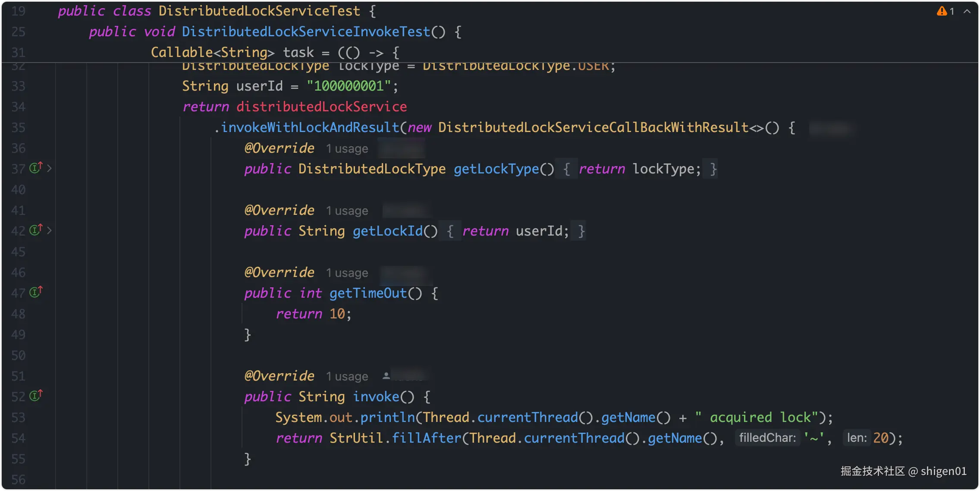
Task: Click the implements gutter icon for getLockType
Action: point(36,167)
